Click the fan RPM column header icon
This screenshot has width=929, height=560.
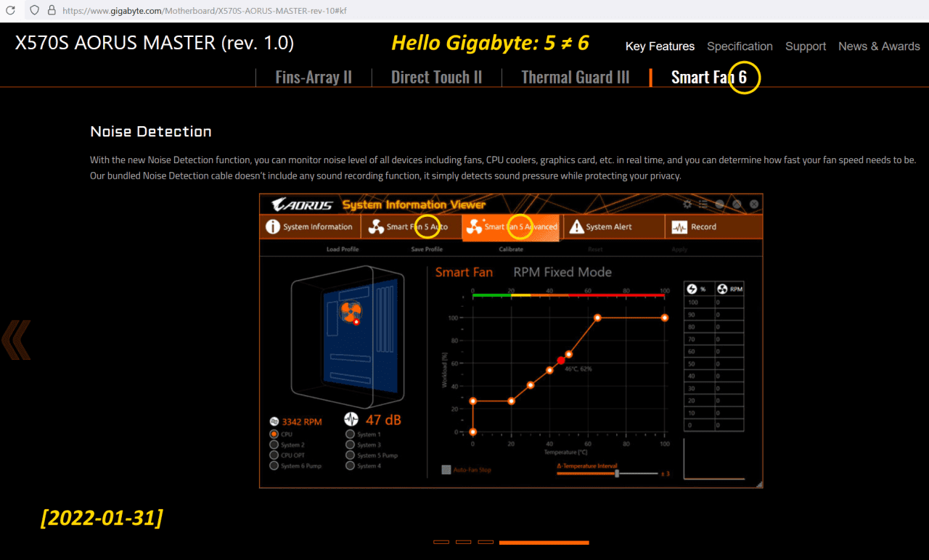pyautogui.click(x=722, y=289)
